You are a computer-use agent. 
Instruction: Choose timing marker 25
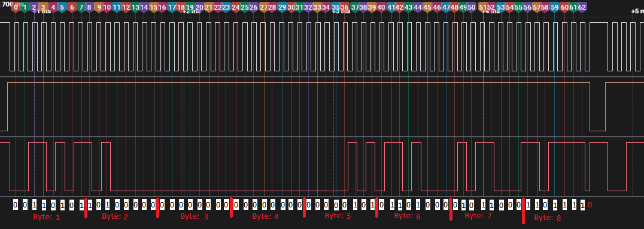(245, 7)
